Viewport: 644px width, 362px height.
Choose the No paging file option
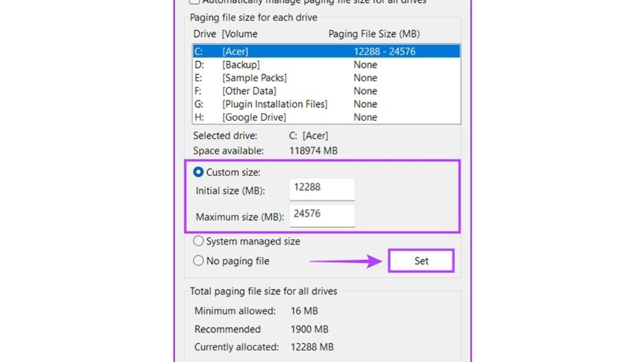point(199,261)
